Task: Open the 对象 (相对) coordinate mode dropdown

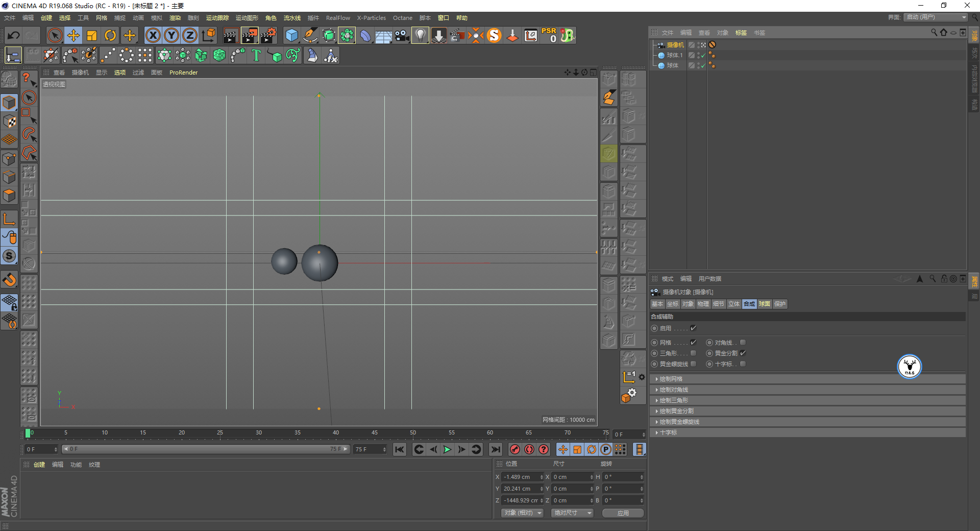Action: (522, 513)
